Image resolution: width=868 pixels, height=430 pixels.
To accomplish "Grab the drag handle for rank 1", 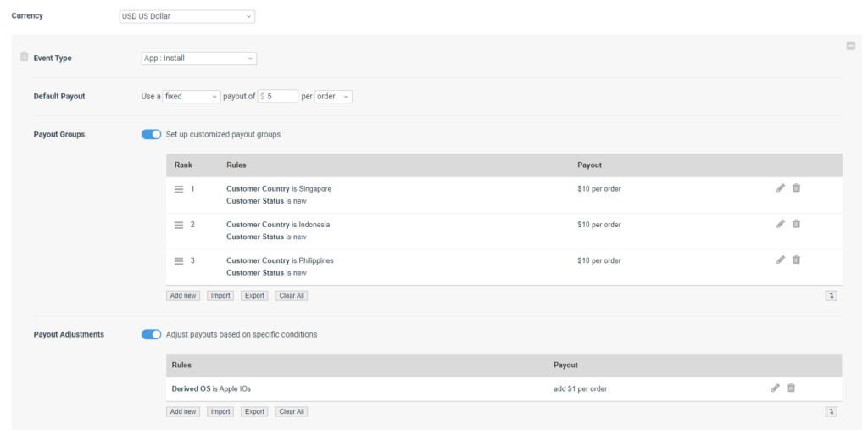I will pos(179,189).
